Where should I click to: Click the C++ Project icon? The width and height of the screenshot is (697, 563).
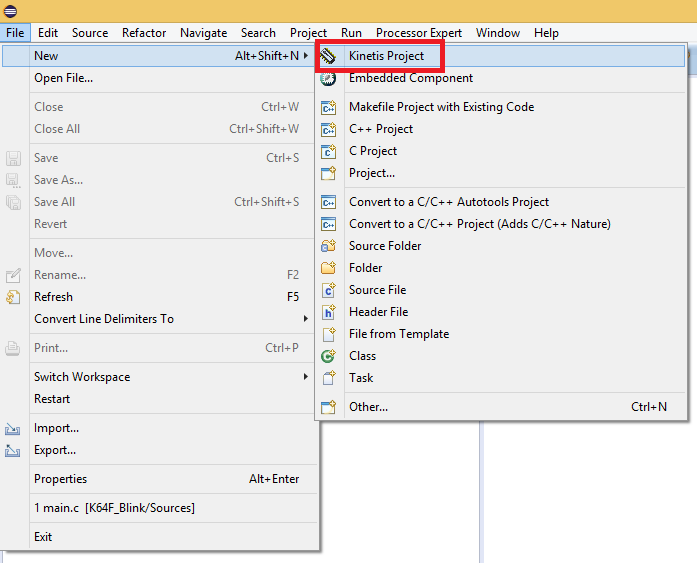(x=328, y=129)
